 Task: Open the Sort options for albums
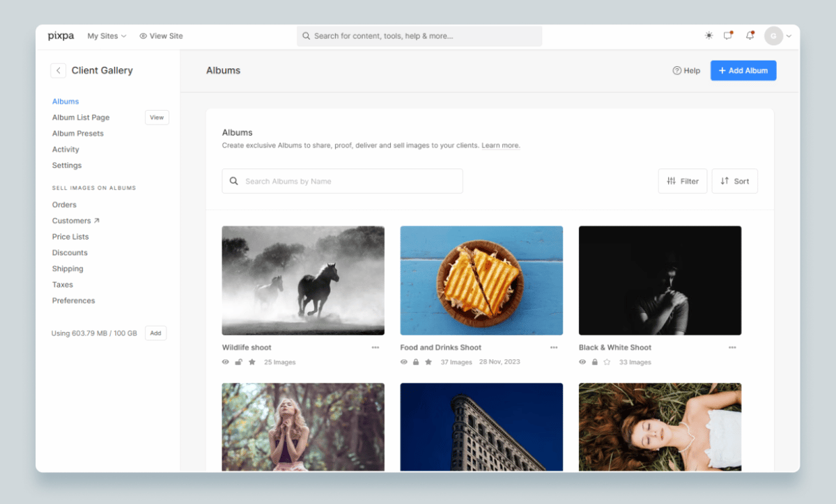(x=734, y=181)
